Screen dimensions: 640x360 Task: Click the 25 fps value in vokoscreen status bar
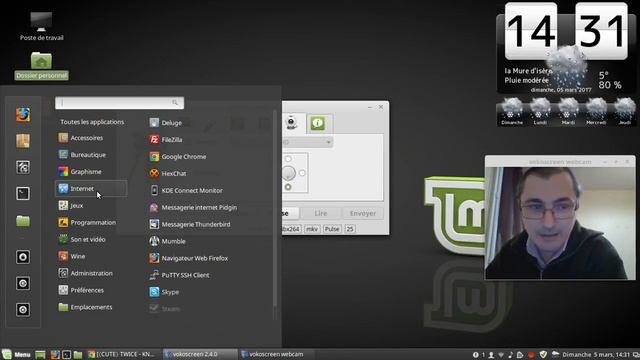[350, 229]
